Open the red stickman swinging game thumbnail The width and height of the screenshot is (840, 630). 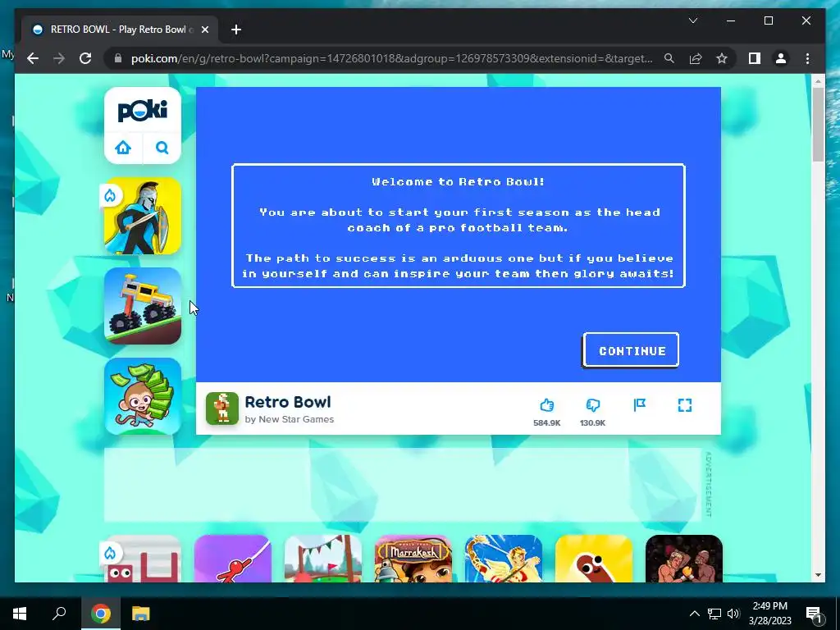coord(232,558)
